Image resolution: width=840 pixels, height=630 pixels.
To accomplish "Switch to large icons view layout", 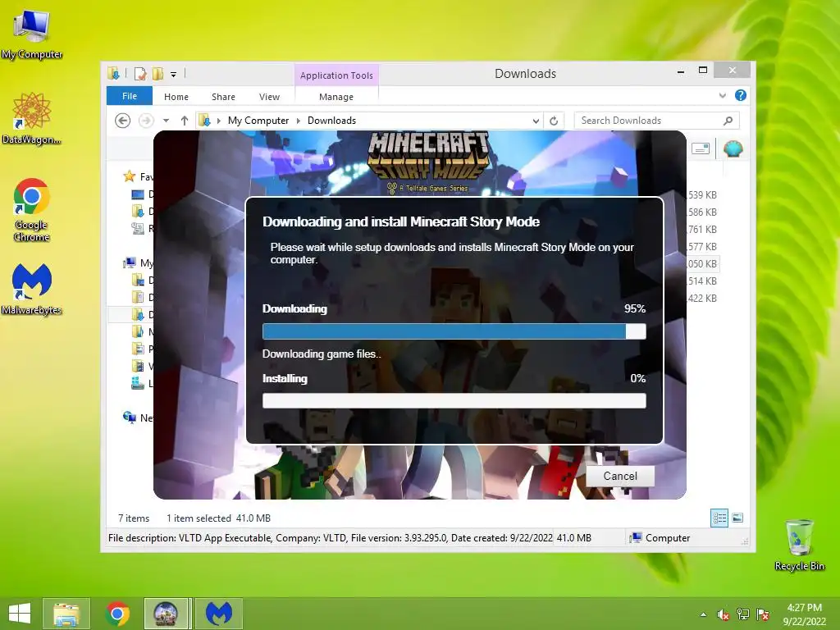I will click(x=737, y=518).
